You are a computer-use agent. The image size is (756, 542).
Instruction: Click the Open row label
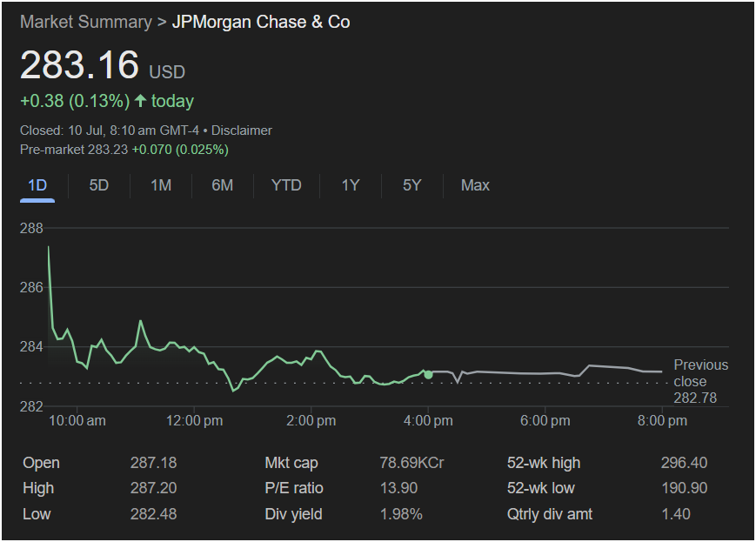(42, 463)
